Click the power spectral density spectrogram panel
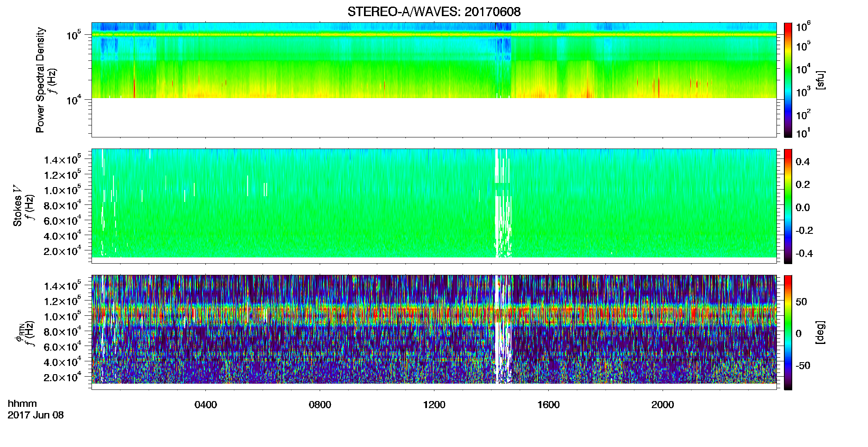This screenshot has height=447, width=868. tap(434, 80)
